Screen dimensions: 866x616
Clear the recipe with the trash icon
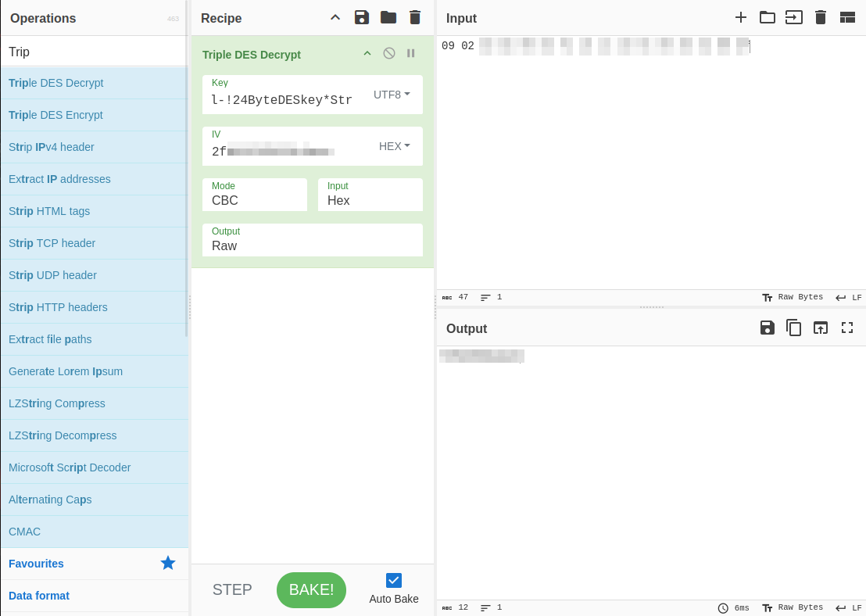[x=415, y=17]
